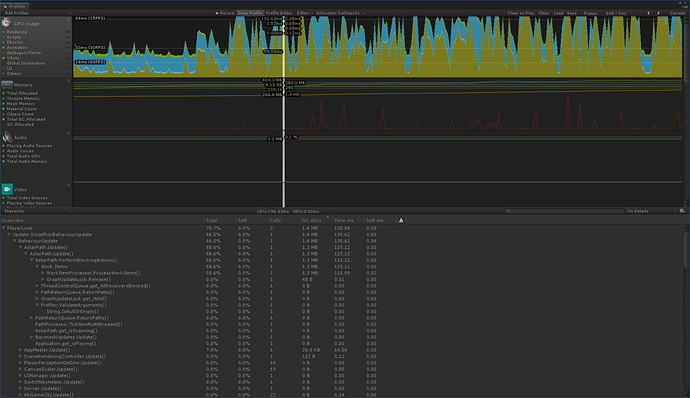The height and width of the screenshot is (398, 690).
Task: Toggle the Record button
Action: 225,13
